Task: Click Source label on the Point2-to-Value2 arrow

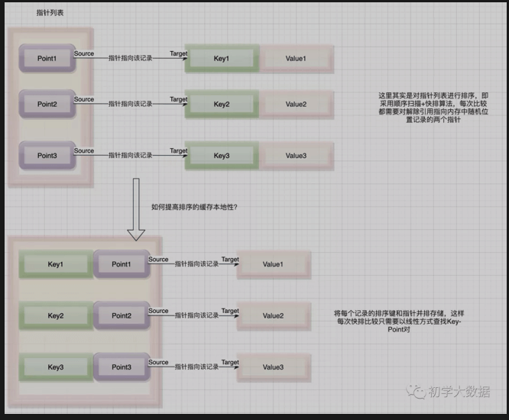Action: coord(158,311)
